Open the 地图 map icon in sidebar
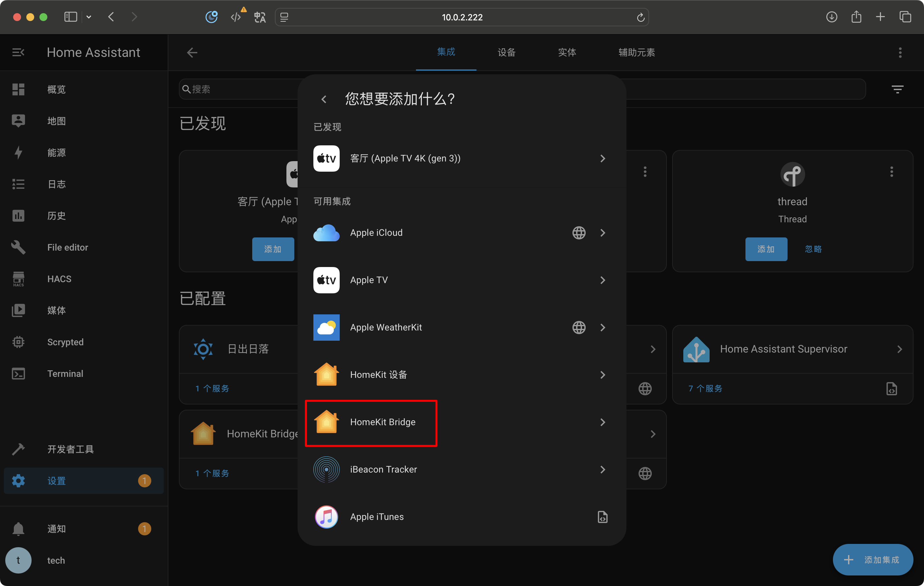Screen dimensions: 924x586 click(x=18, y=121)
